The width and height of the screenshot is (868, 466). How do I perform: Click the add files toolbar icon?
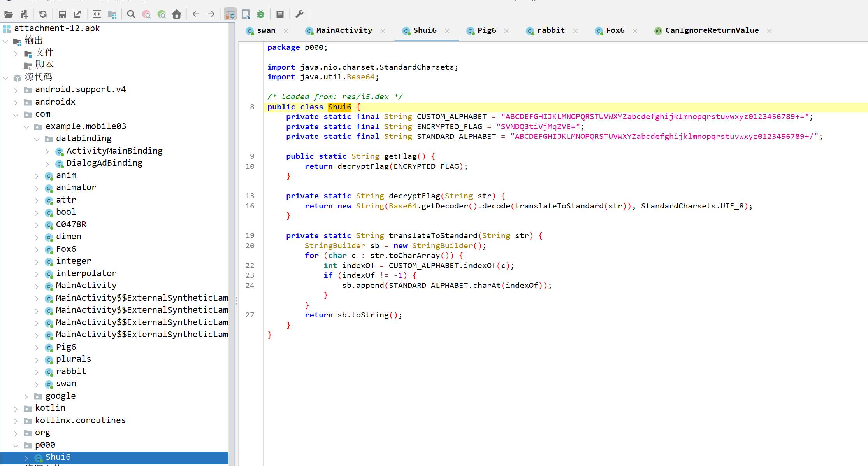pos(24,14)
